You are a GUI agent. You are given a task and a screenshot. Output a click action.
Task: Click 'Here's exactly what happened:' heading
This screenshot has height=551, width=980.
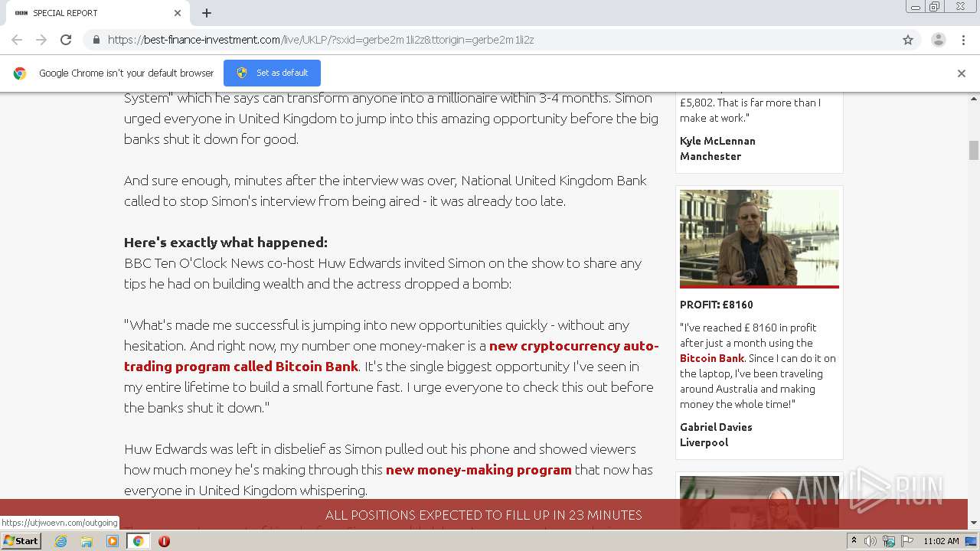pos(226,243)
